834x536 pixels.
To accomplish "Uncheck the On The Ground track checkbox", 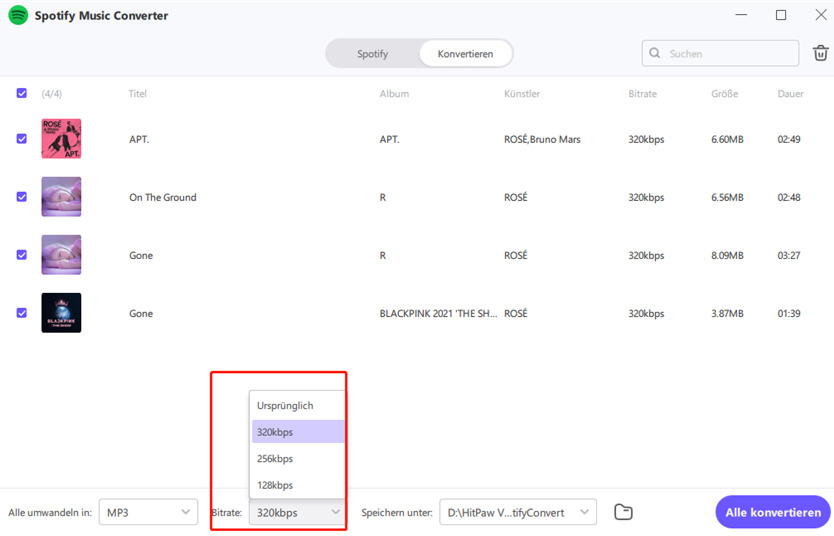I will pyautogui.click(x=22, y=197).
